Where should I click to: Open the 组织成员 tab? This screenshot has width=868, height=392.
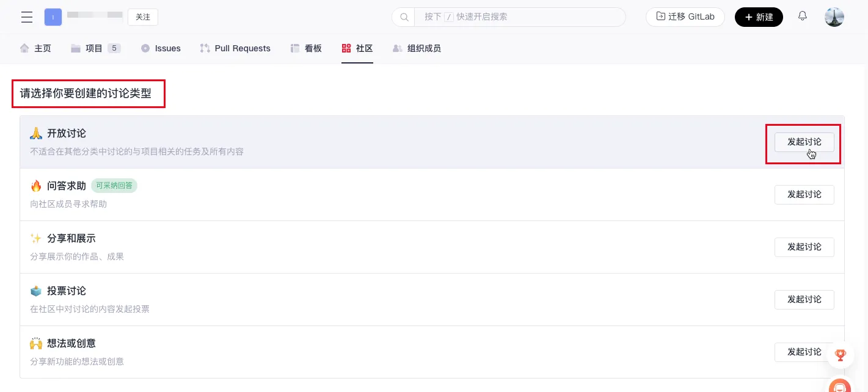[x=417, y=48]
